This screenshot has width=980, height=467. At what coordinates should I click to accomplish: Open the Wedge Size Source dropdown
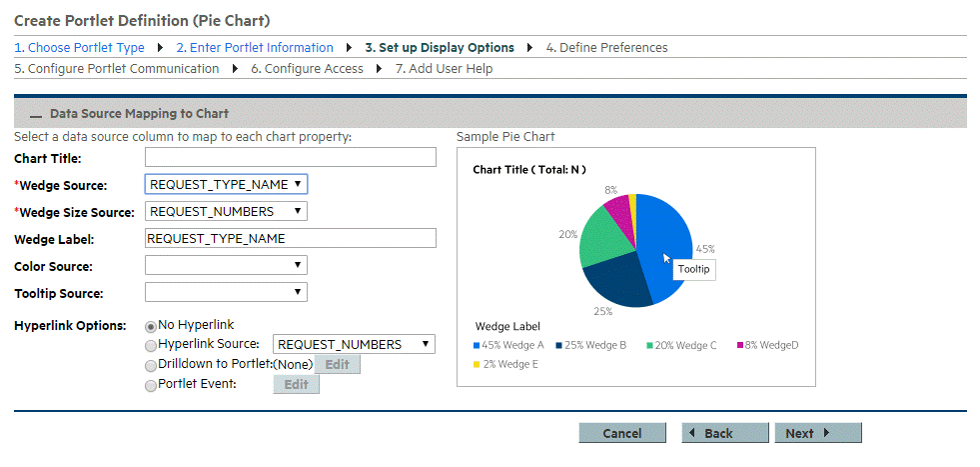226,211
